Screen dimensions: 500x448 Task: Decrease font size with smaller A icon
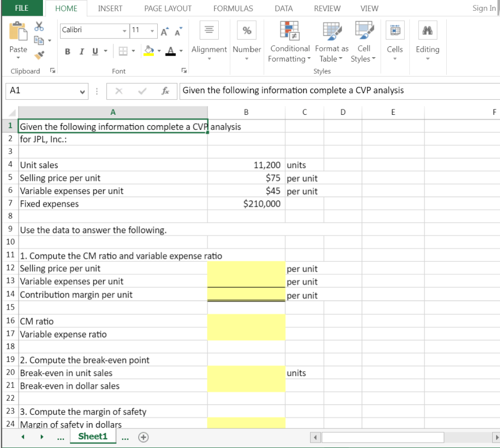[178, 32]
